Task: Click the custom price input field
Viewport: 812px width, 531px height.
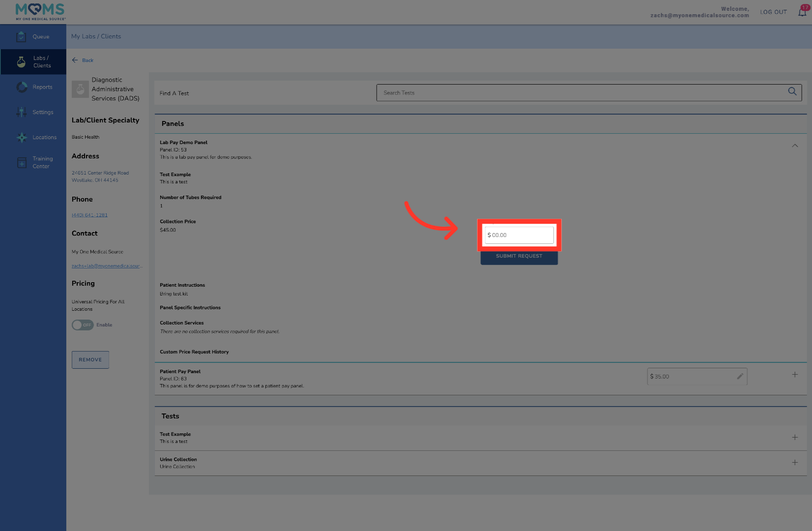Action: [519, 235]
